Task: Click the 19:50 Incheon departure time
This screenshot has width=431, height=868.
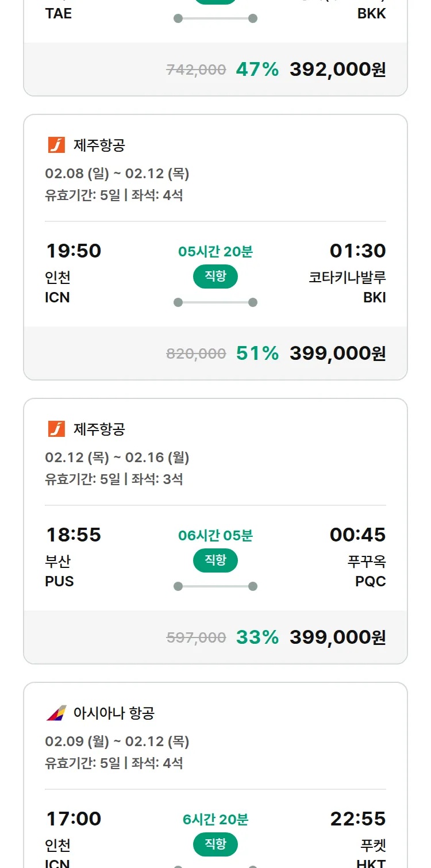Action: point(74,251)
